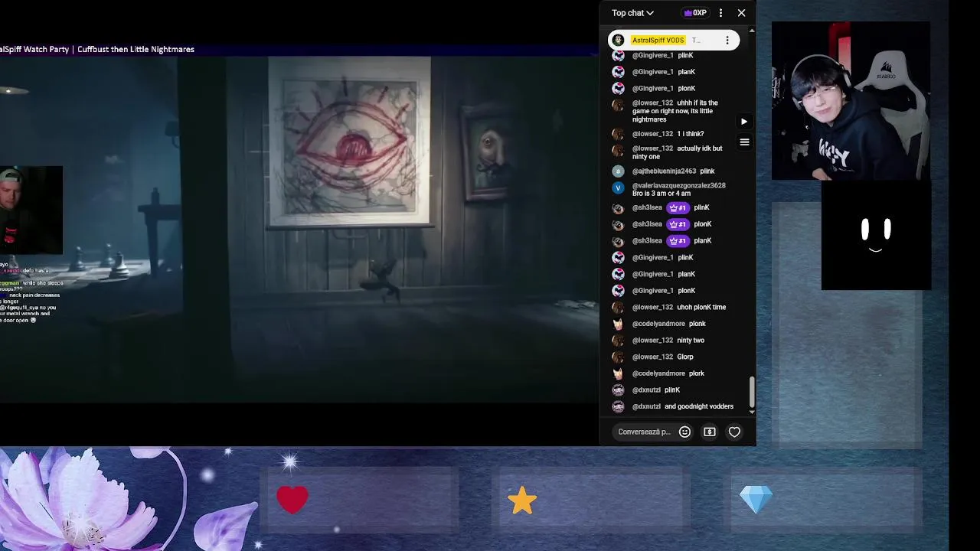
Task: Click the chat scroll-up arrow
Action: 752,31
